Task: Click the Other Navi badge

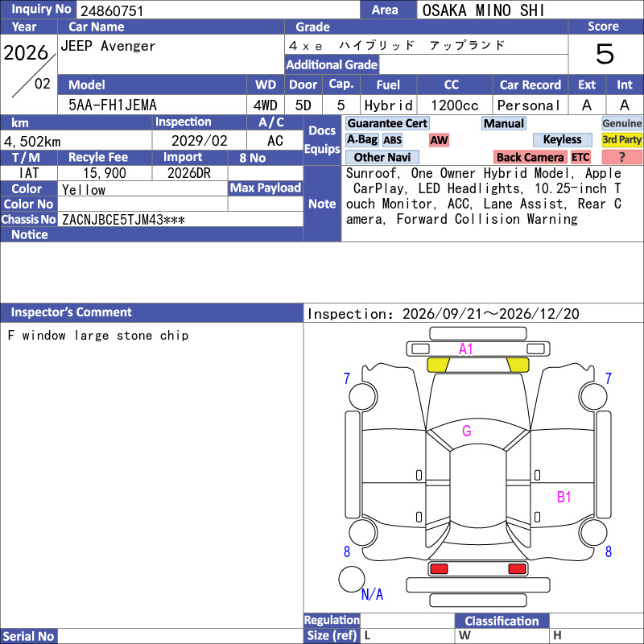Action: [x=382, y=157]
